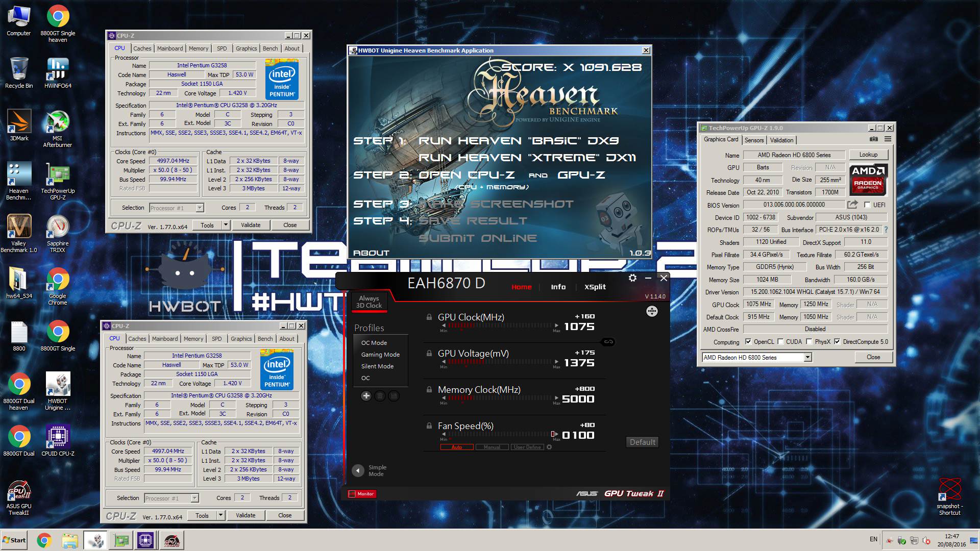Add a new profile with plus icon
Viewport: 980px width, 551px height.
(x=366, y=396)
